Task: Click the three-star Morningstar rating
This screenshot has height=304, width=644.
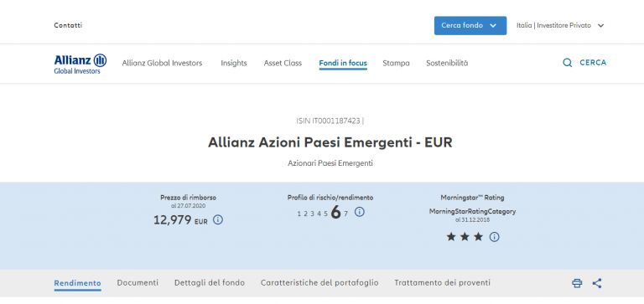Action: (465, 237)
